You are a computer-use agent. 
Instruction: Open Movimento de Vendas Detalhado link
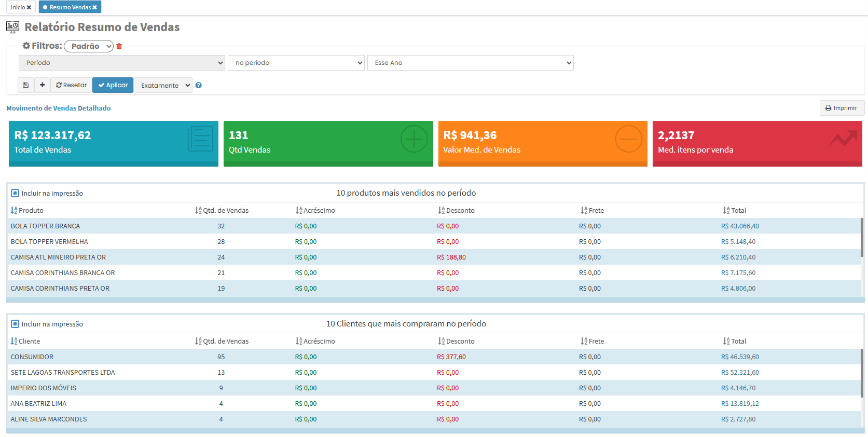(x=58, y=108)
